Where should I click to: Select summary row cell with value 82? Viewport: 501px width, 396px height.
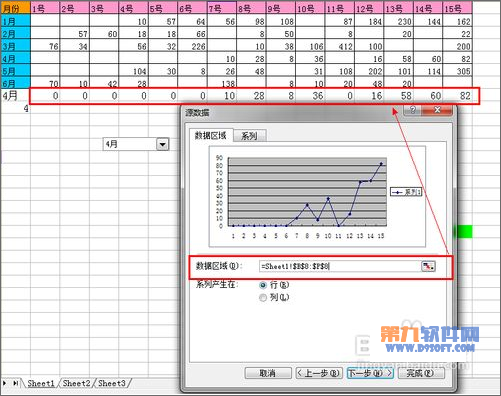457,96
